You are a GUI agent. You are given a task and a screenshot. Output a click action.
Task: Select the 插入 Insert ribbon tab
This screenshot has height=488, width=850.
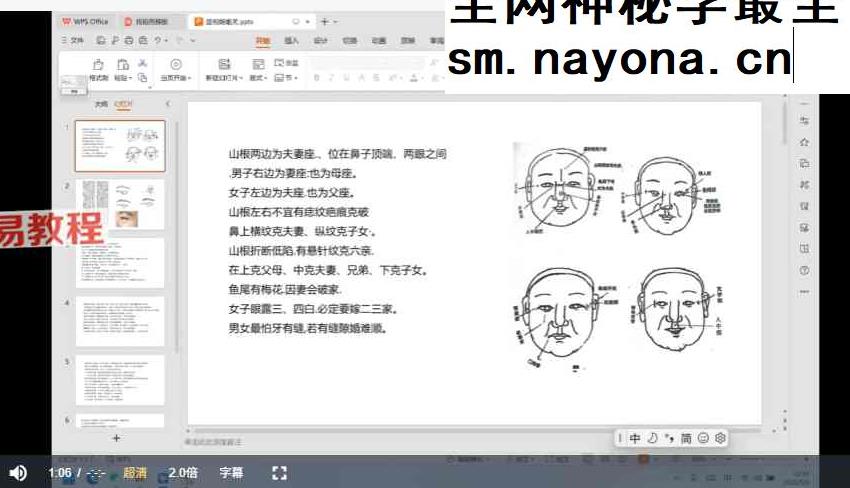[x=292, y=41]
